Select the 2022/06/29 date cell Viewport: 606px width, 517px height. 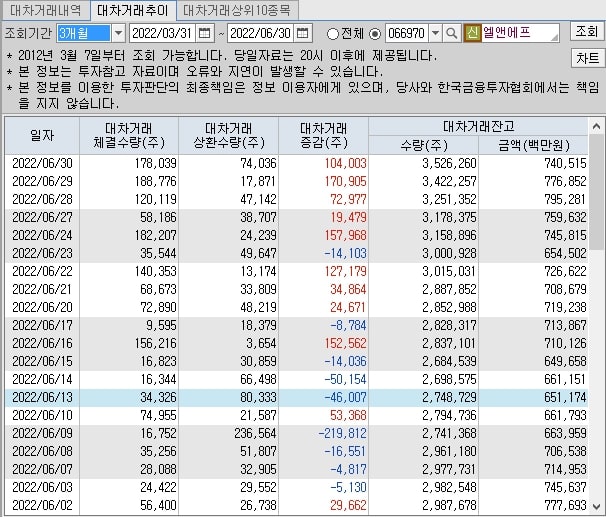click(x=42, y=181)
